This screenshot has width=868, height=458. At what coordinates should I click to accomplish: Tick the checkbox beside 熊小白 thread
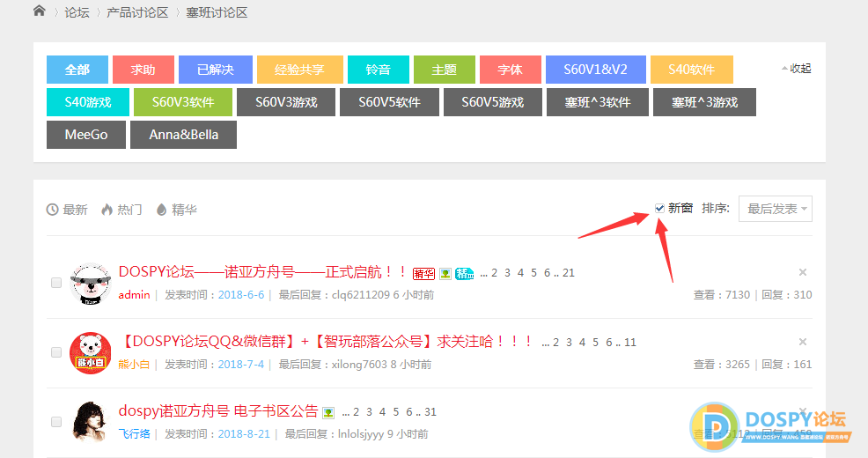pos(56,352)
